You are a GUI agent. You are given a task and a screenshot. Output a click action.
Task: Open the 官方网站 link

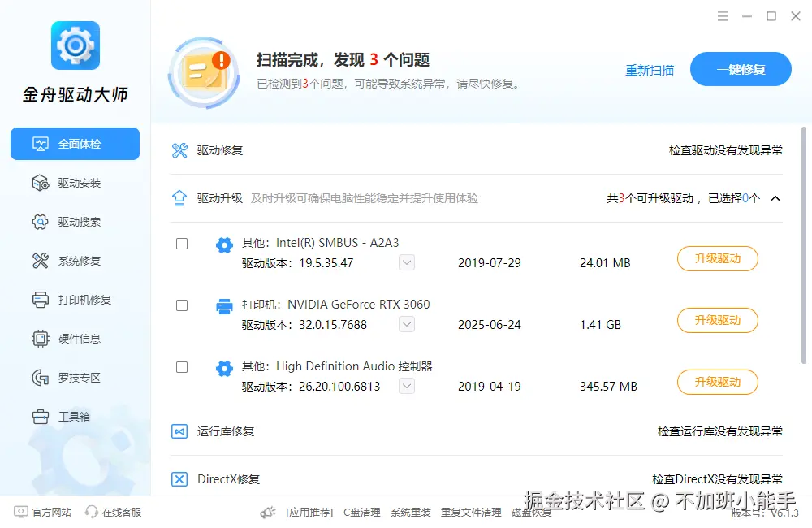[51, 513]
